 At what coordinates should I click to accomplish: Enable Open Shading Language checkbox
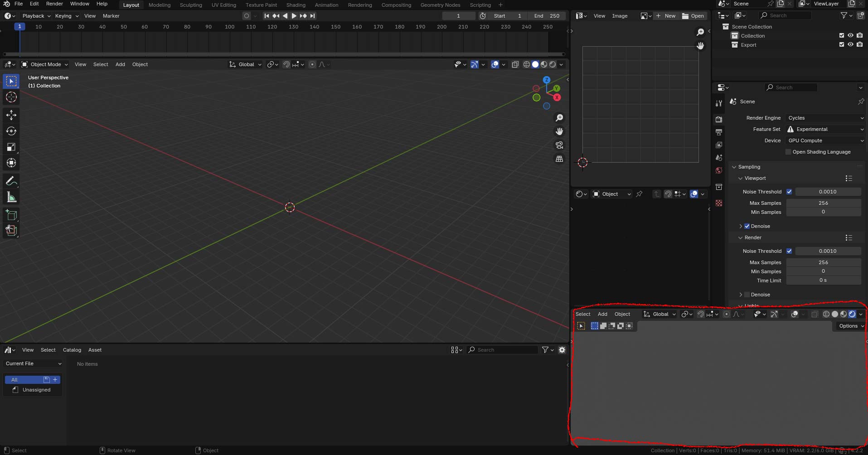(788, 152)
